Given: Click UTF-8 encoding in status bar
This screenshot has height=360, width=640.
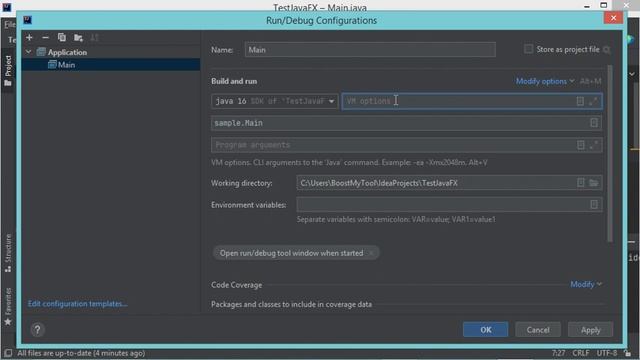Looking at the screenshot, I should tap(607, 353).
